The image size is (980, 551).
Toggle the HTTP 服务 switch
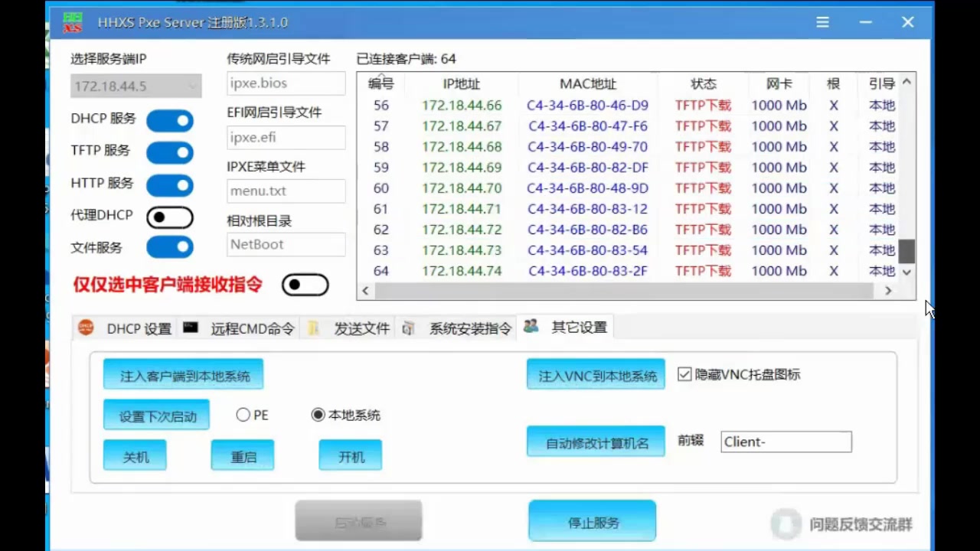[170, 185]
